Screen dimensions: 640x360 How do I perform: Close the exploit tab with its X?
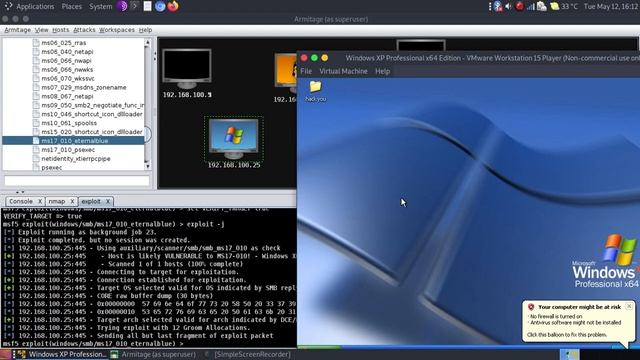(108, 201)
